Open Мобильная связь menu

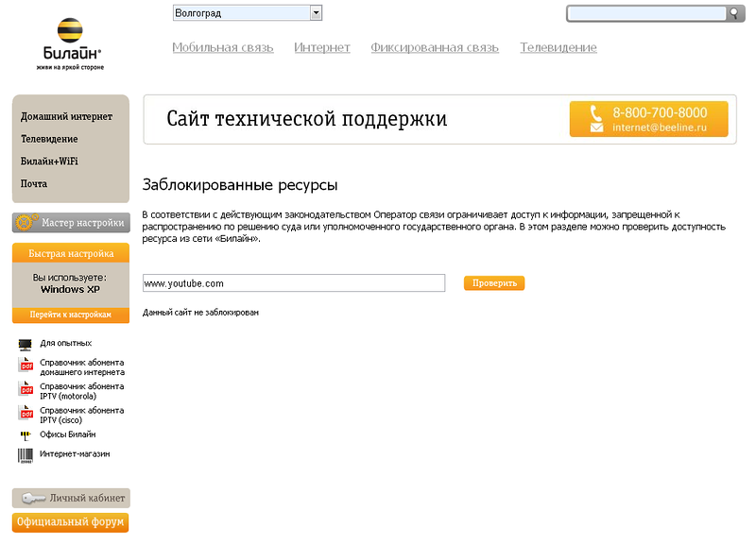[x=223, y=47]
